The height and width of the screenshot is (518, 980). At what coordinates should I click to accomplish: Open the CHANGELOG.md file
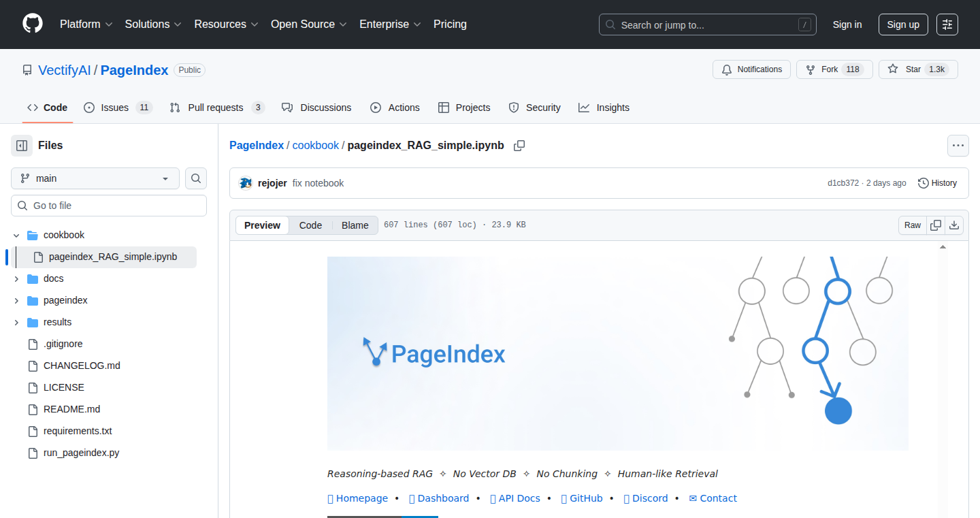click(82, 366)
